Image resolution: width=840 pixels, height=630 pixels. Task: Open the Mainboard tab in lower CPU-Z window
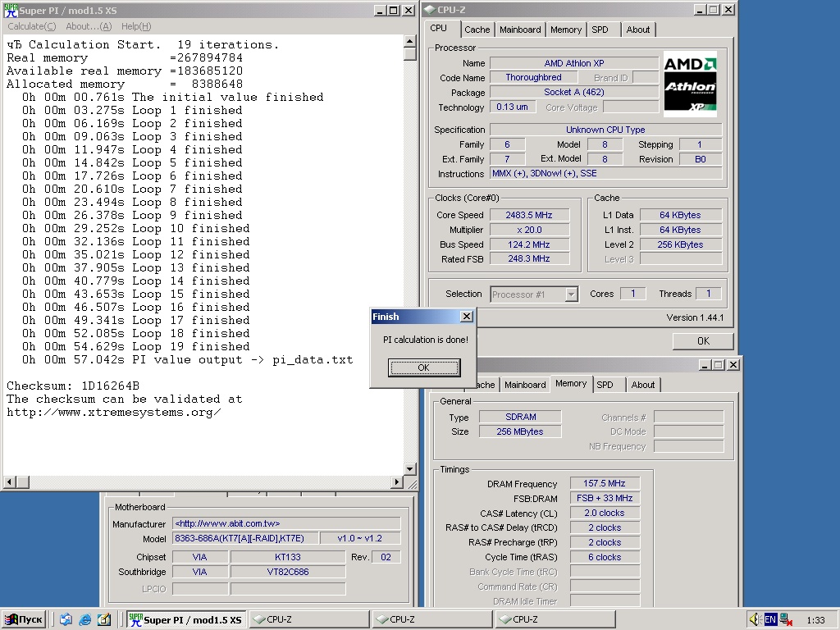[525, 385]
